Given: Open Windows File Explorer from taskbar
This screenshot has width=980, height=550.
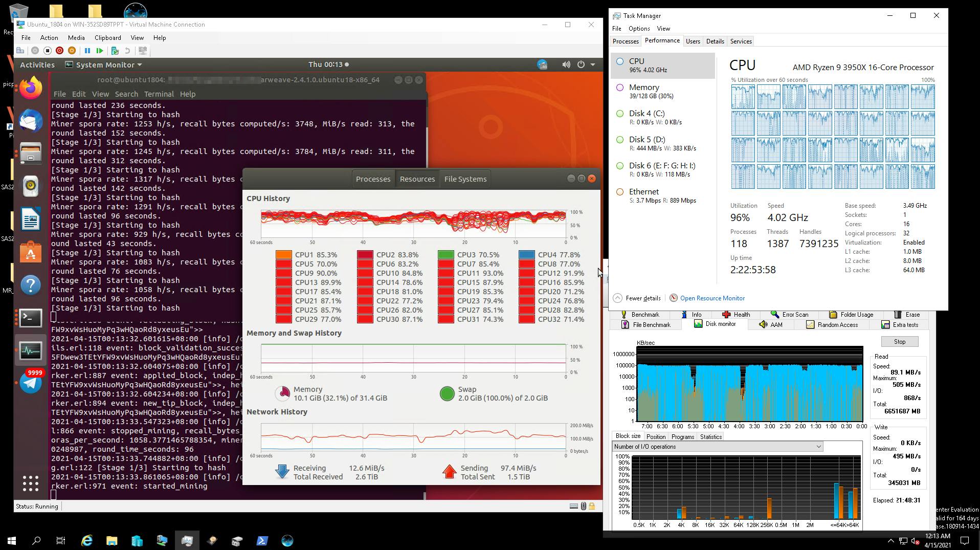Looking at the screenshot, I should (112, 541).
